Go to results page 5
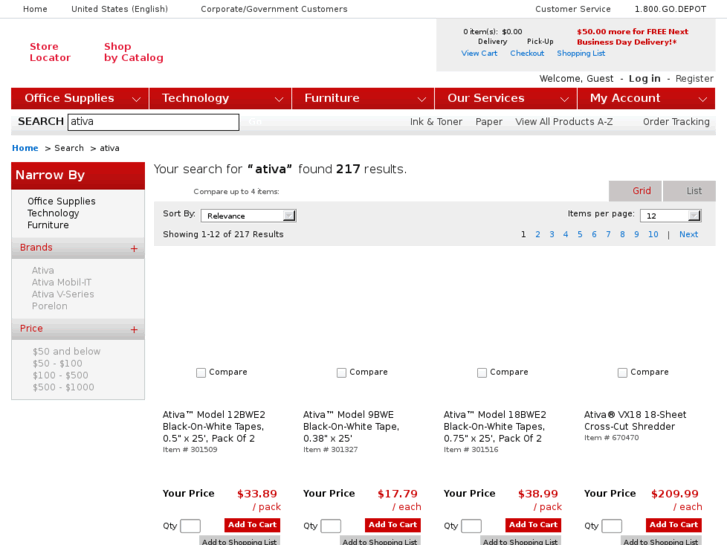The image size is (727, 545). pos(580,234)
